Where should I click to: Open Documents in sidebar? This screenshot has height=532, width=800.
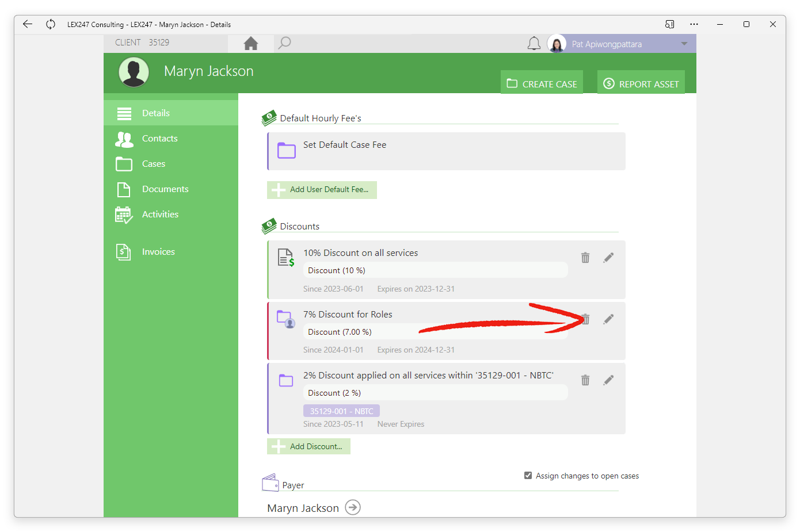(171, 189)
